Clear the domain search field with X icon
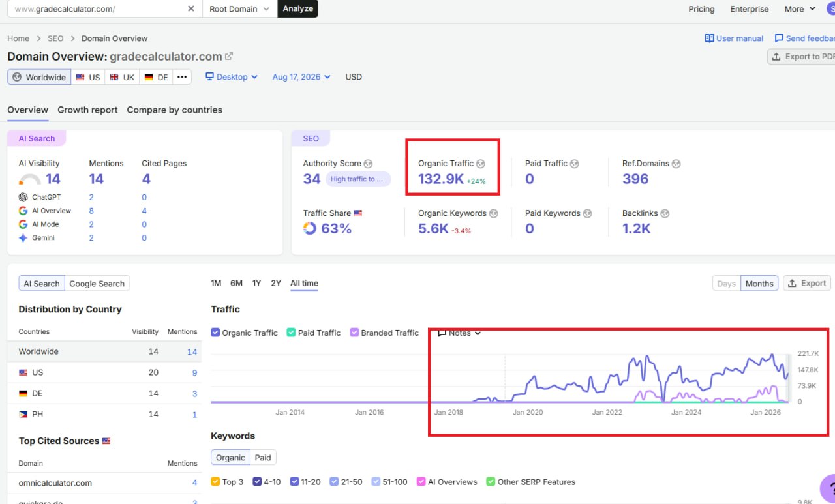Image resolution: width=835 pixels, height=504 pixels. click(x=190, y=9)
